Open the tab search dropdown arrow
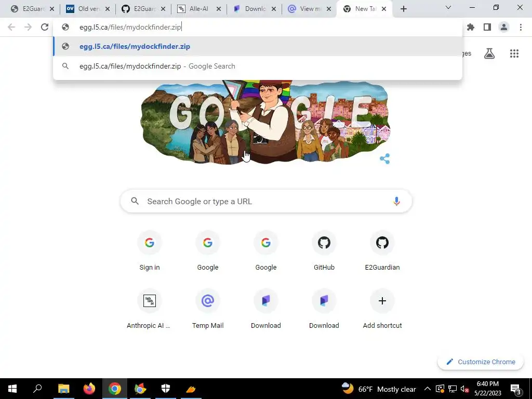532x399 pixels. coord(448,7)
